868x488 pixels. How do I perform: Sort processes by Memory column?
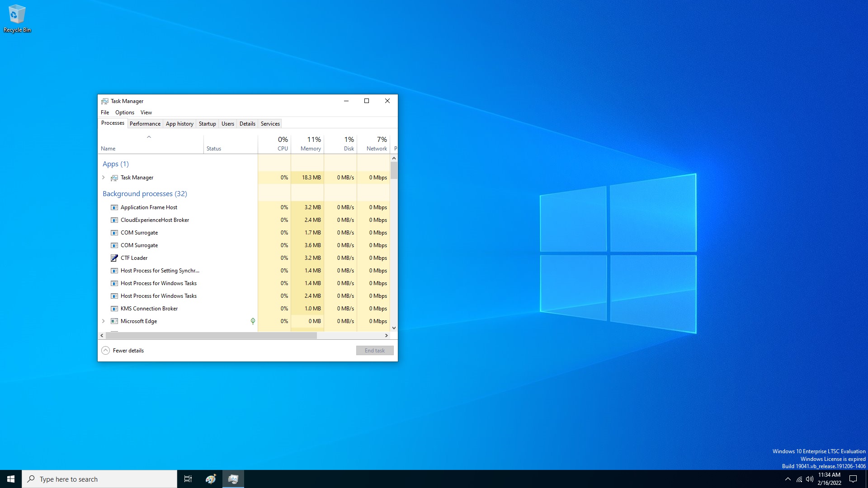307,145
